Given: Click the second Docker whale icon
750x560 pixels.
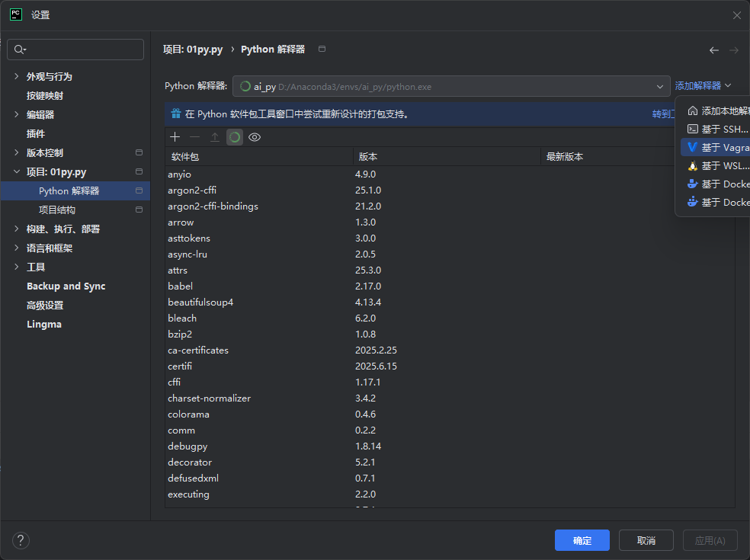Looking at the screenshot, I should pos(692,202).
